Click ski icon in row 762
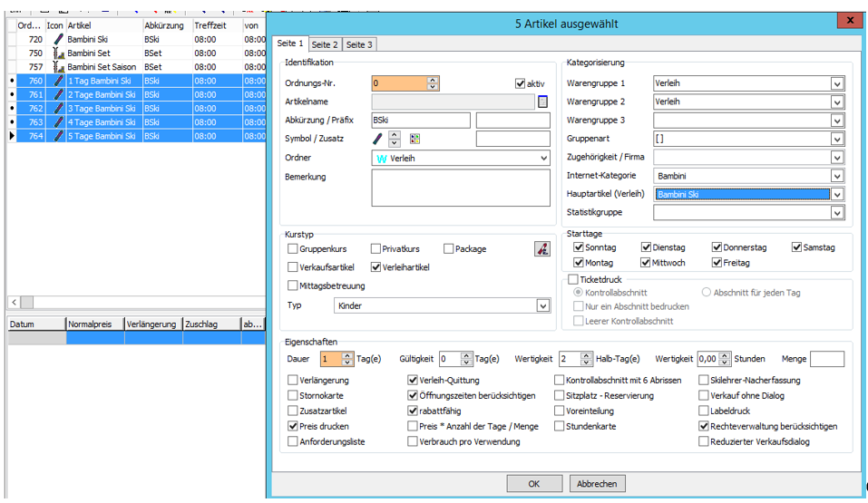 pyautogui.click(x=58, y=109)
